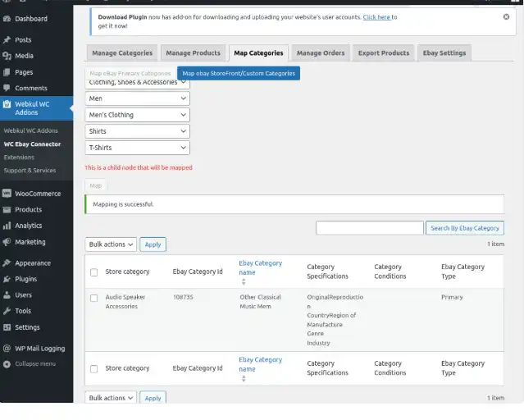Dismiss the Download Plugin notice
The width and height of the screenshot is (524, 420).
tap(506, 16)
